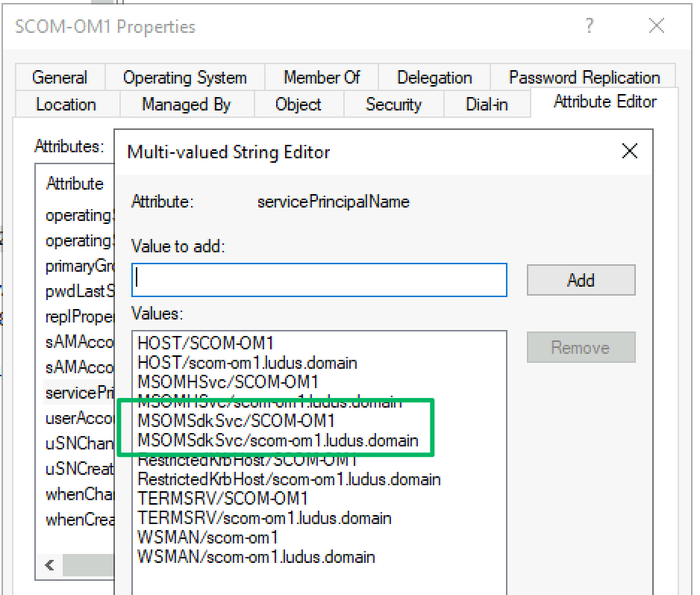Click the Add button
Screen dimensions: 700x595
tap(581, 280)
